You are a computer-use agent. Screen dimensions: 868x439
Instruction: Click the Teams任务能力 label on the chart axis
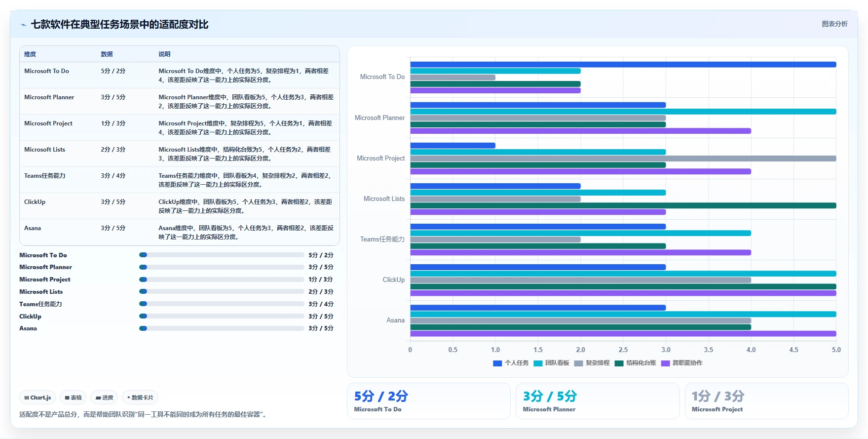coord(382,239)
